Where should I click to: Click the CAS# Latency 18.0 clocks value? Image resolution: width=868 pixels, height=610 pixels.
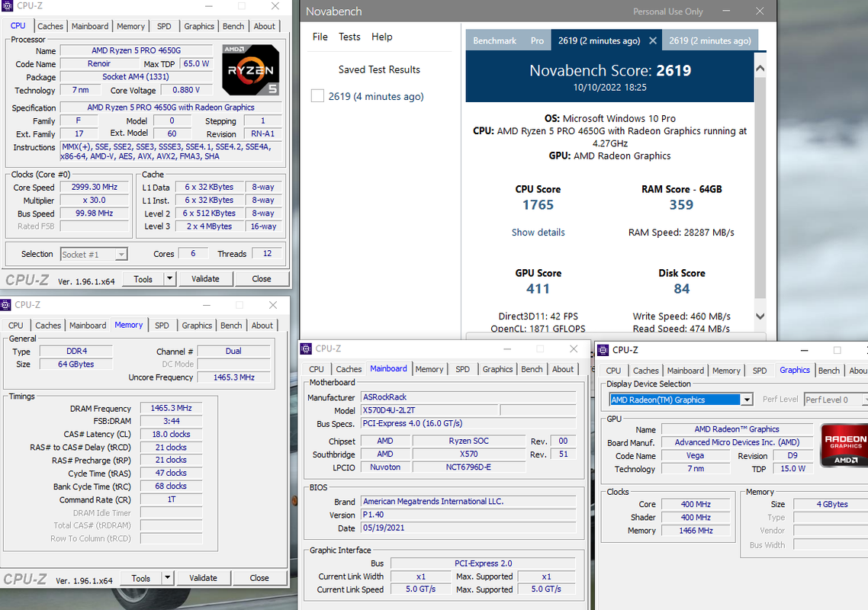[x=171, y=434]
